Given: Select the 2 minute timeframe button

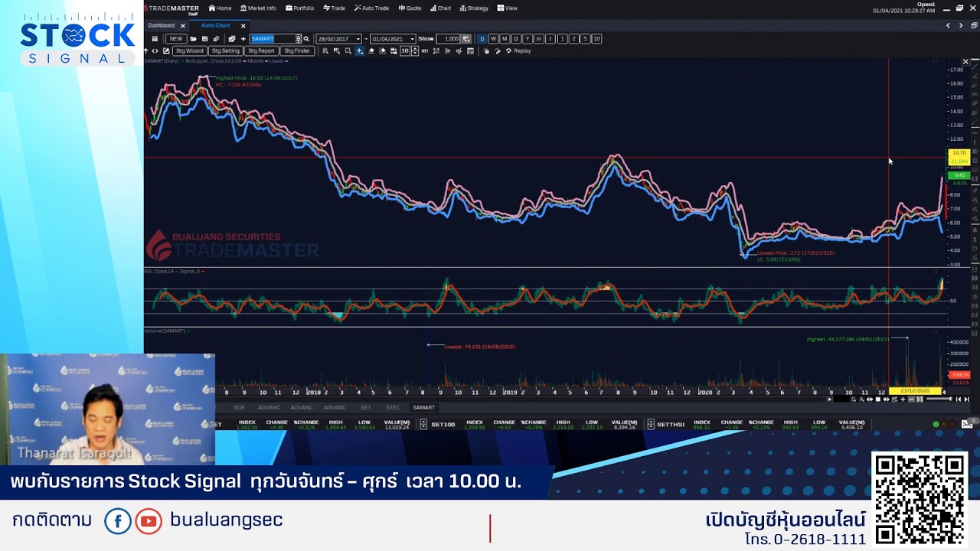Looking at the screenshot, I should click(x=573, y=38).
